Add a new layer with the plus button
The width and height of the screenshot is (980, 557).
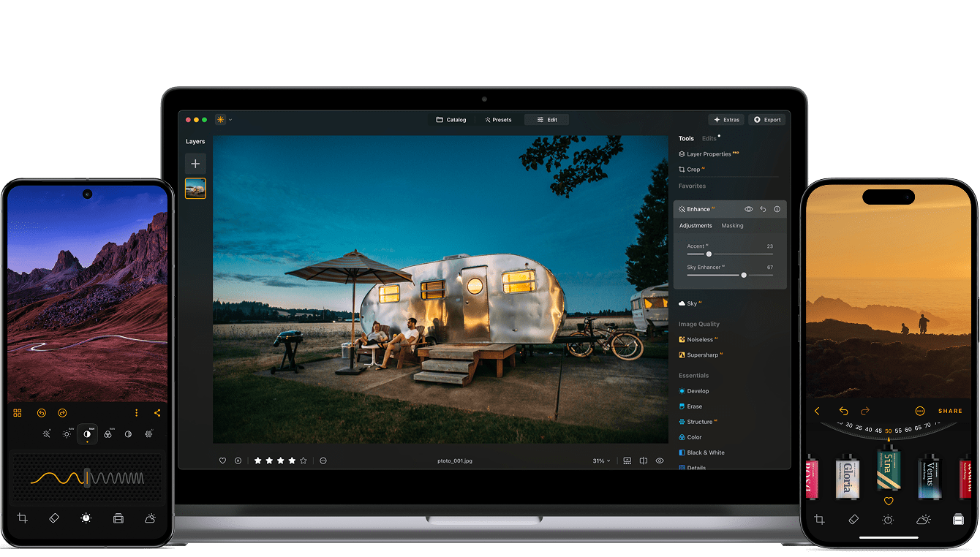195,163
